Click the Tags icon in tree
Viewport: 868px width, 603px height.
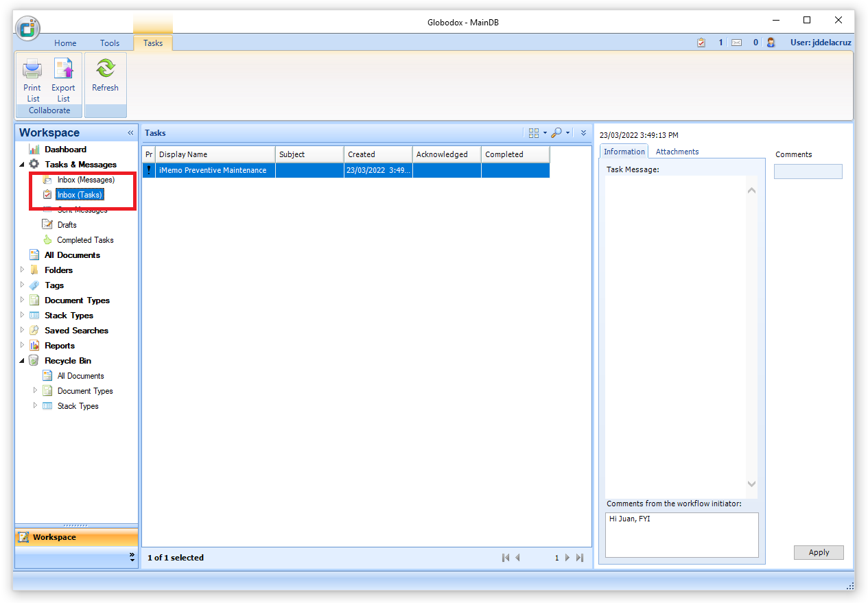34,285
